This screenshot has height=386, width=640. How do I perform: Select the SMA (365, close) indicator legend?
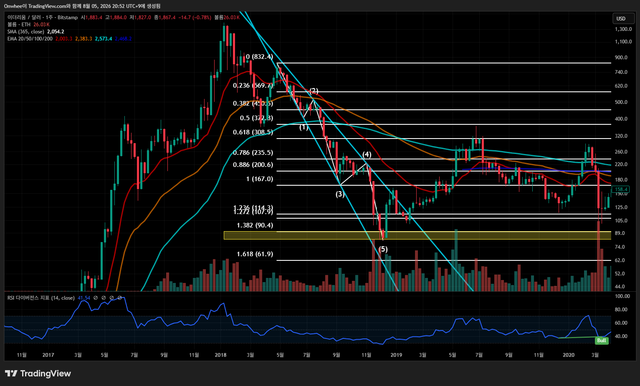pos(36,31)
